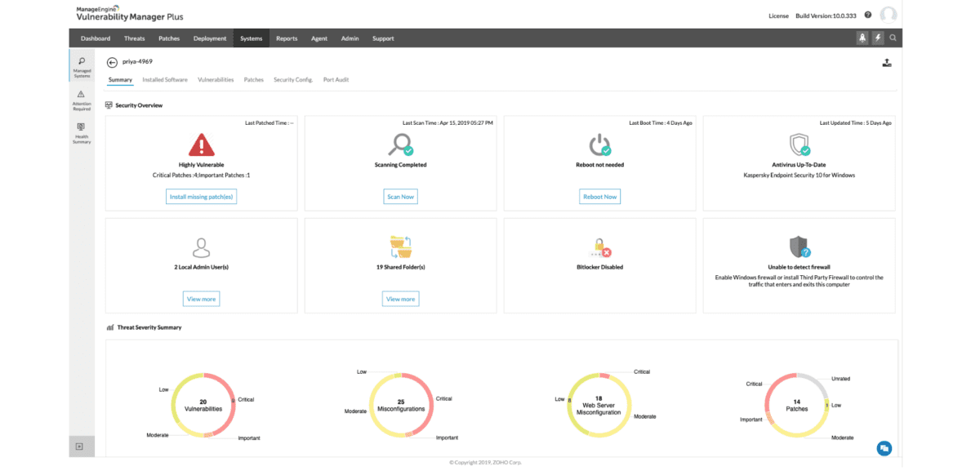View more Local Admin Users
The width and height of the screenshot is (980, 471).
(x=201, y=298)
